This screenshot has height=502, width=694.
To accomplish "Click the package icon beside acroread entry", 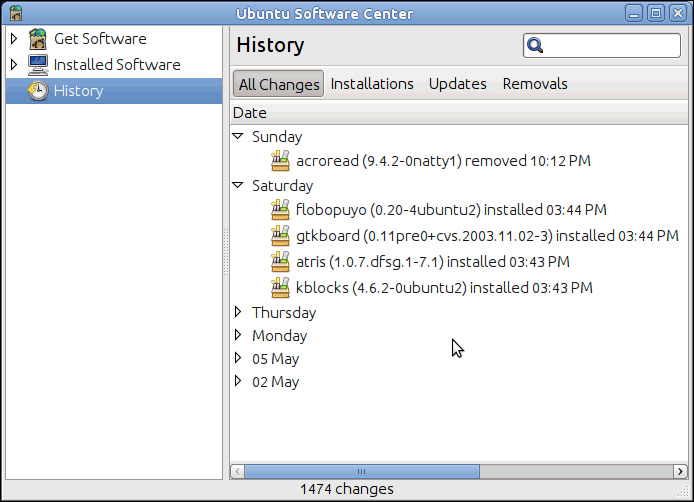I will [280, 161].
